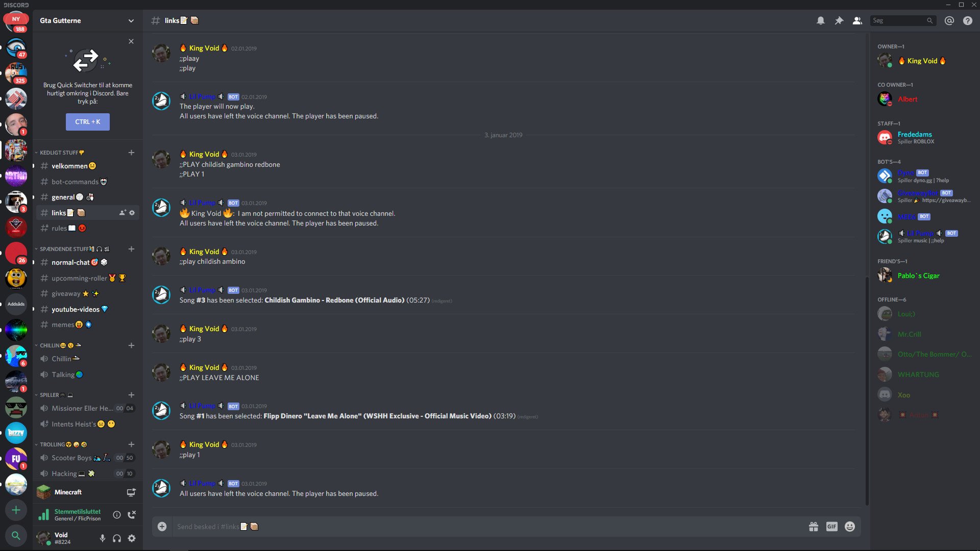Click the add attachment icon

coord(161,526)
